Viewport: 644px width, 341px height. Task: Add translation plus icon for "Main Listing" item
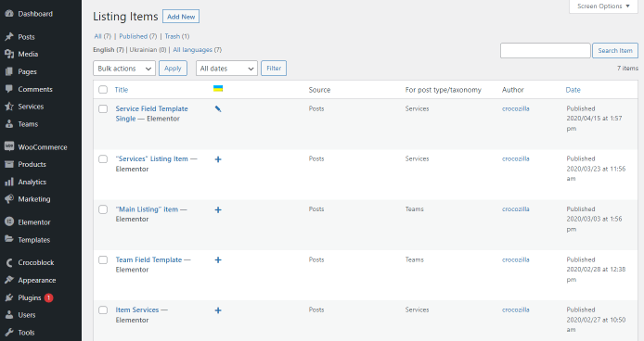tap(218, 209)
